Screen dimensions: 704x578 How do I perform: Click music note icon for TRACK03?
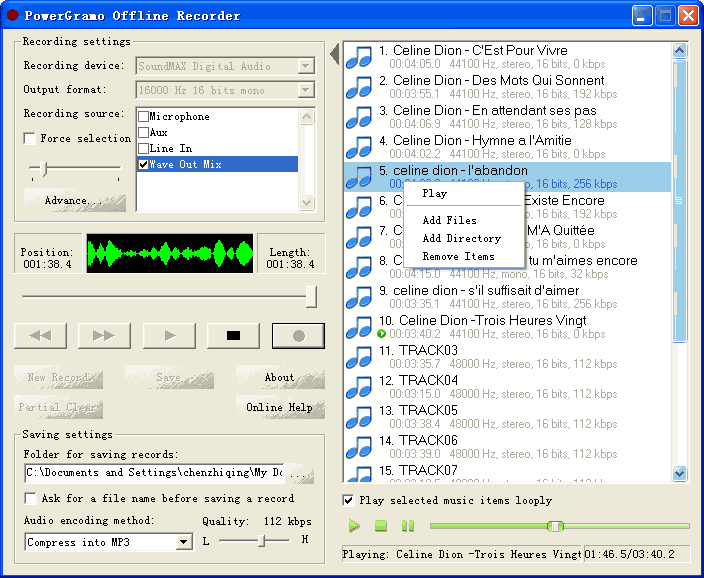[359, 357]
